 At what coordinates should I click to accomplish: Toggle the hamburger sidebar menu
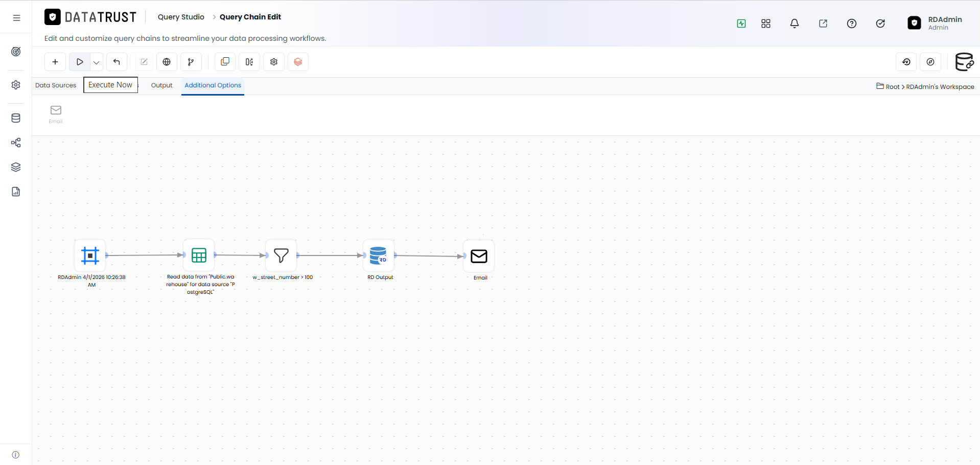(x=16, y=18)
